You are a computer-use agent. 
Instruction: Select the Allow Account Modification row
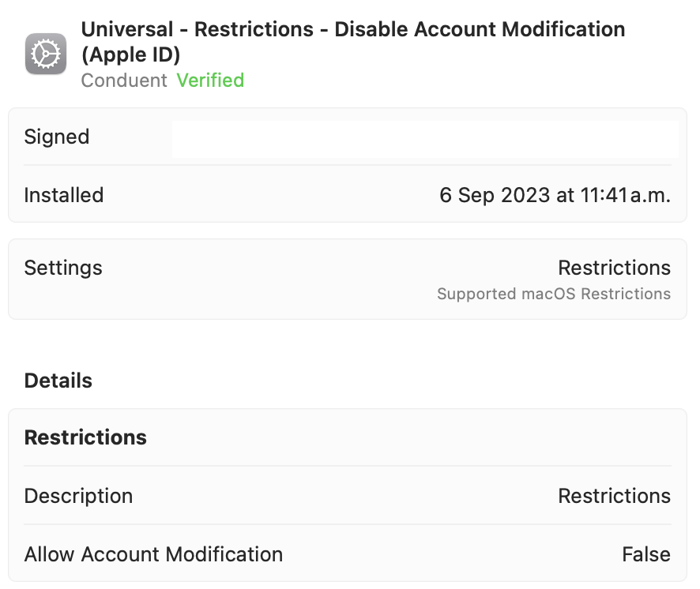tap(153, 554)
